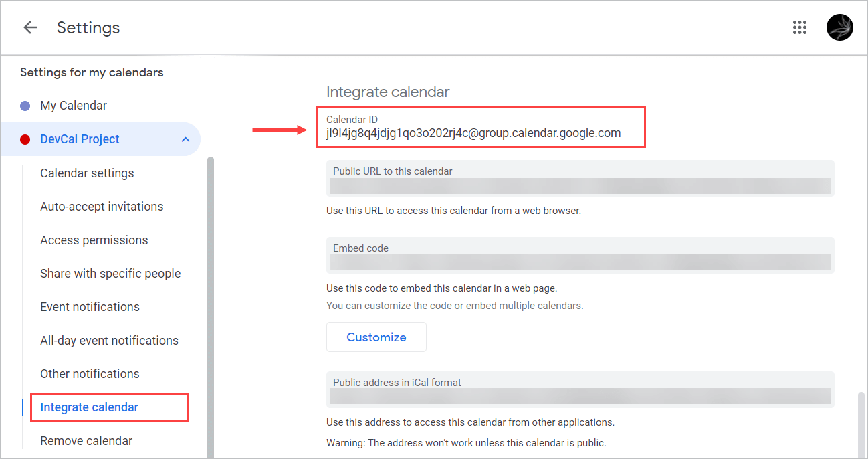868x459 pixels.
Task: Click the Integrate calendar heading
Action: (x=388, y=92)
